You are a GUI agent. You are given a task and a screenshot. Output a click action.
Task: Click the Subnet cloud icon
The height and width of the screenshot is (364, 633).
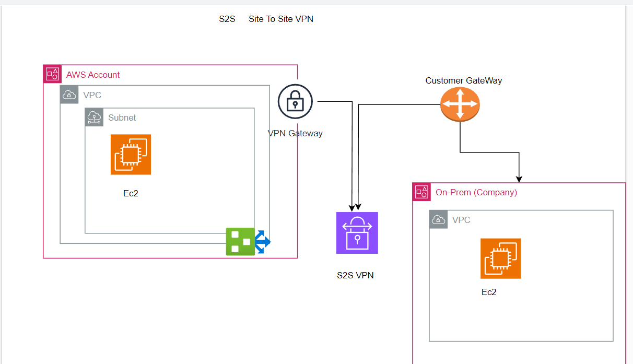[94, 117]
